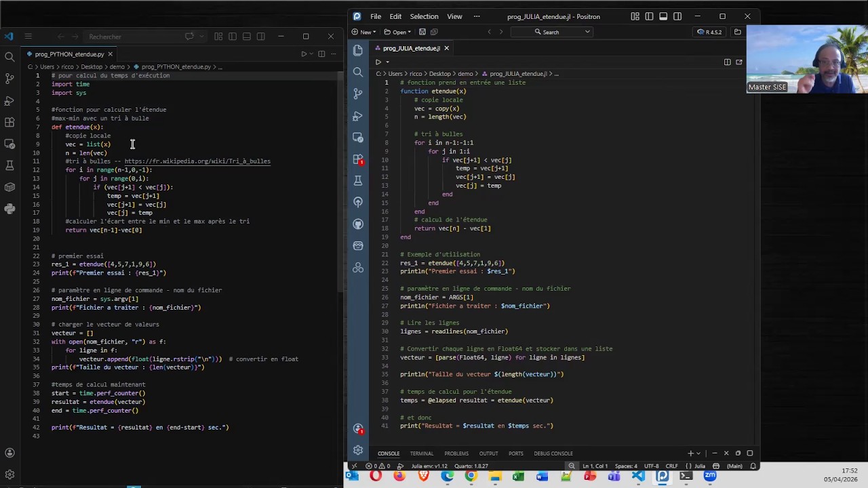Viewport: 868px width, 488px height.
Task: Run the Python file in VS Code
Action: click(x=304, y=54)
